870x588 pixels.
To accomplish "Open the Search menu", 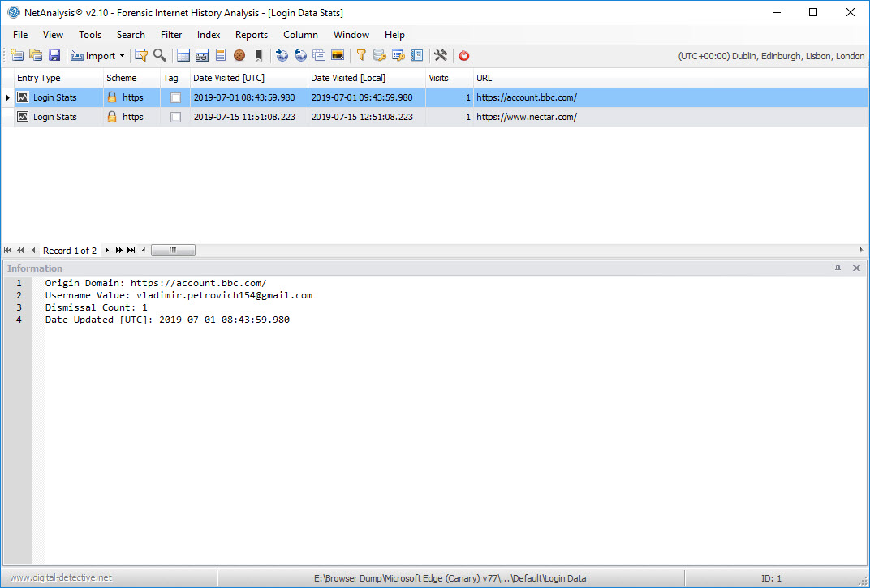I will pos(131,34).
